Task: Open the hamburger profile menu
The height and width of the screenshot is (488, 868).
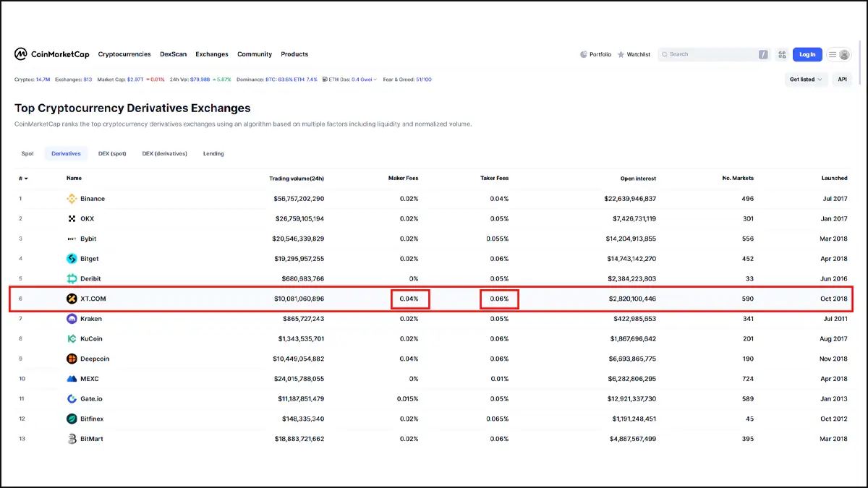Action: point(839,54)
